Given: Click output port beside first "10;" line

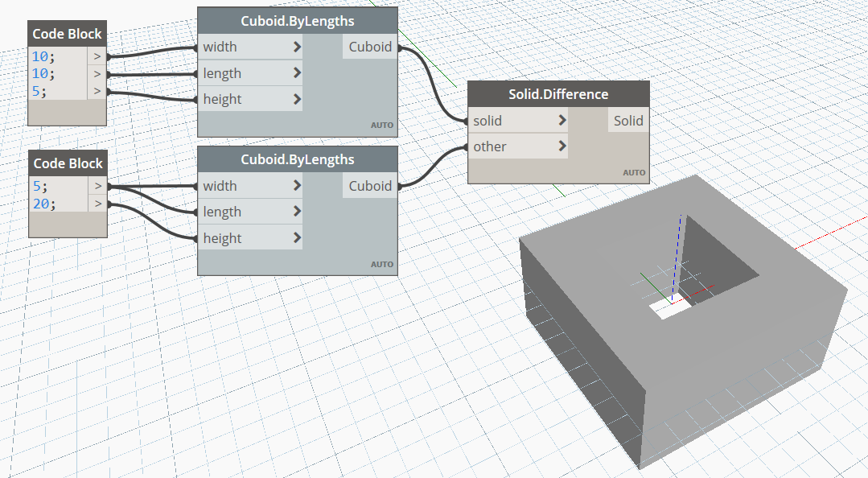Looking at the screenshot, I should pos(97,56).
